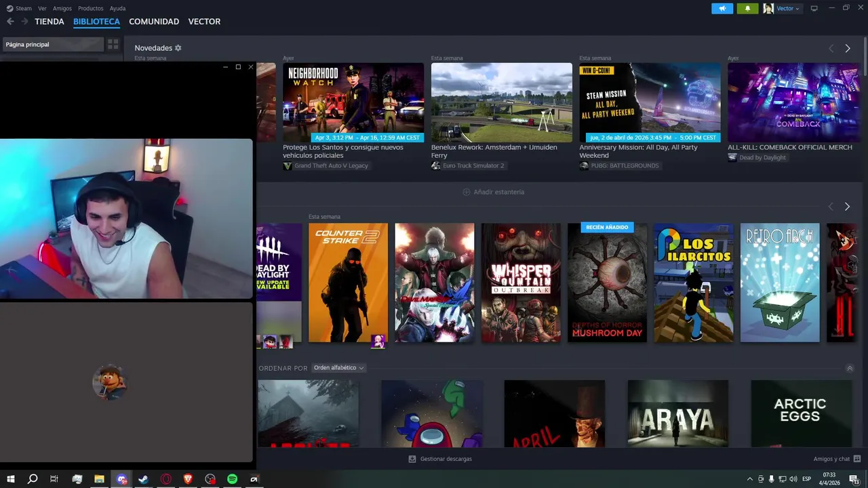Toggle the library grid view icon
Image resolution: width=868 pixels, height=488 pixels.
[113, 44]
